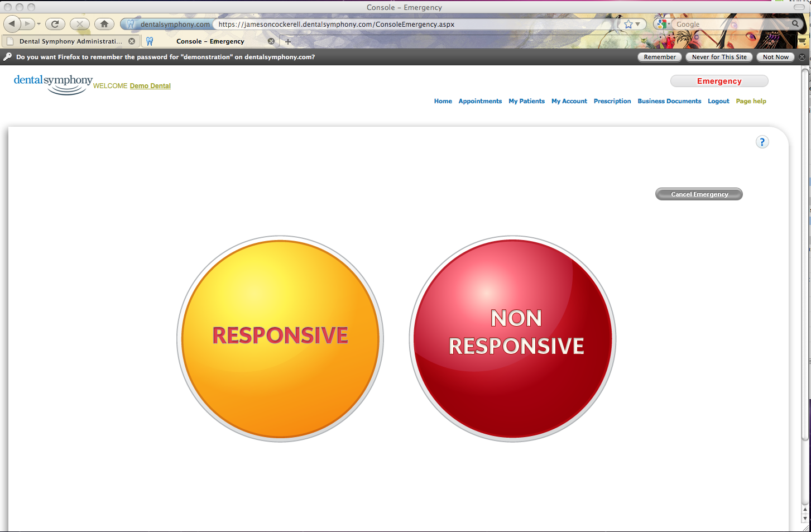811x532 pixels.
Task: Click the Google search input field
Action: click(x=731, y=25)
